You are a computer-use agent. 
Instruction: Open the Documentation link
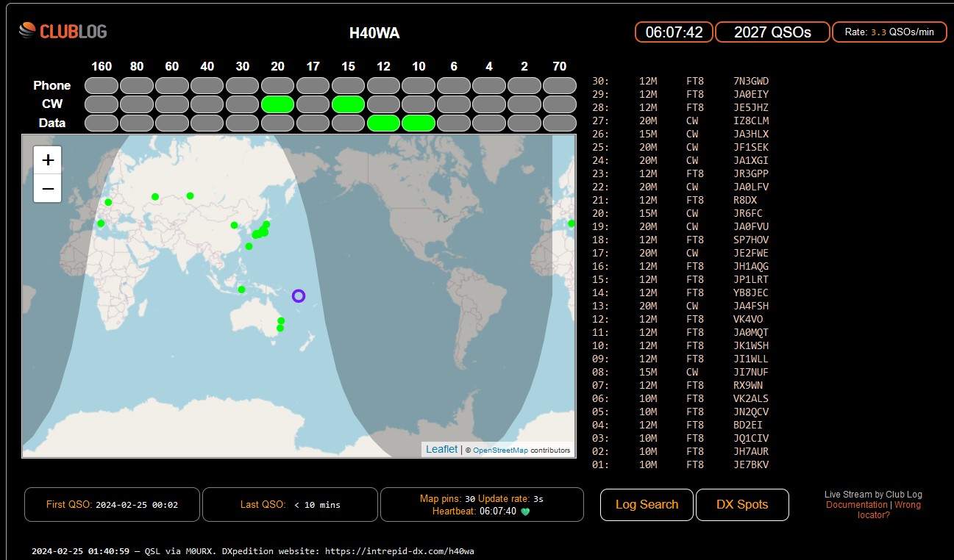pos(856,505)
